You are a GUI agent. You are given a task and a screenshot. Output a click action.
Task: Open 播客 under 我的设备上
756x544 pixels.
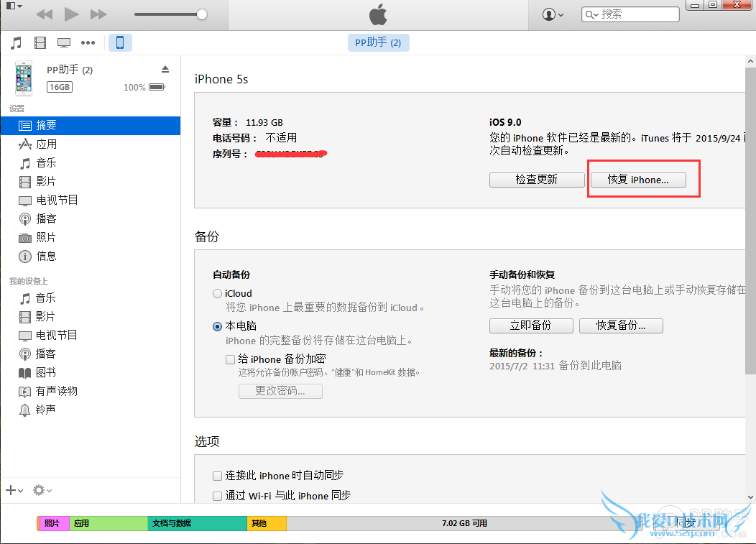pyautogui.click(x=91, y=354)
